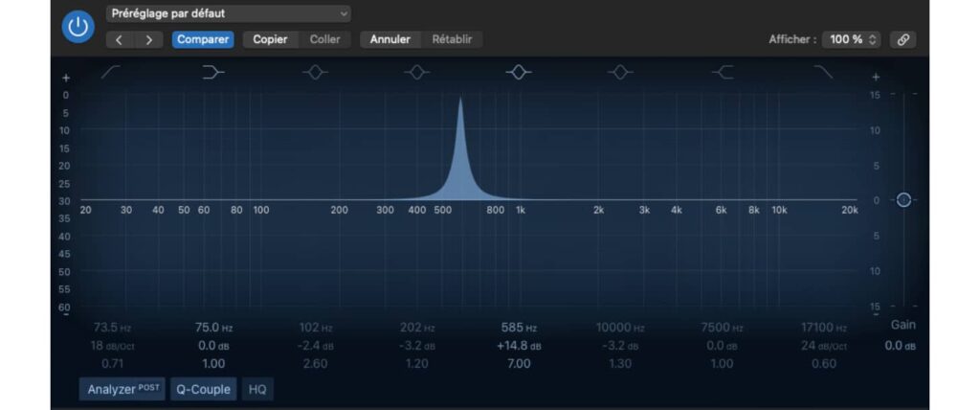Click the 0.0 dB gain under 75.0 Hz
Viewport: 980px width, 410px height.
213,346
